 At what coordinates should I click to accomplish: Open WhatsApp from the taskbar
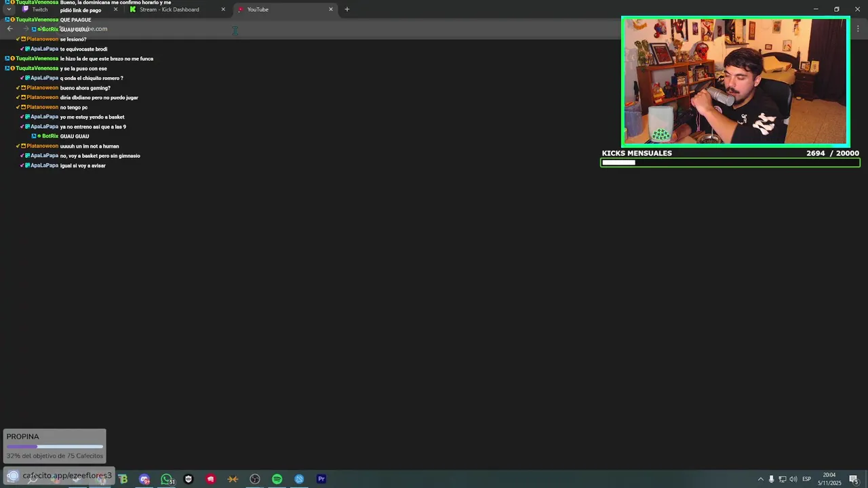[x=166, y=479]
